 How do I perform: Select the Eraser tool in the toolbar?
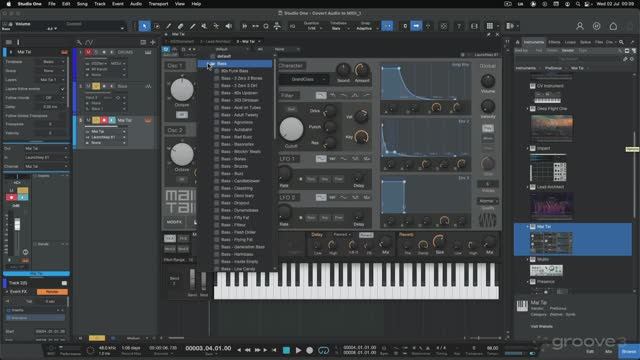click(x=180, y=26)
